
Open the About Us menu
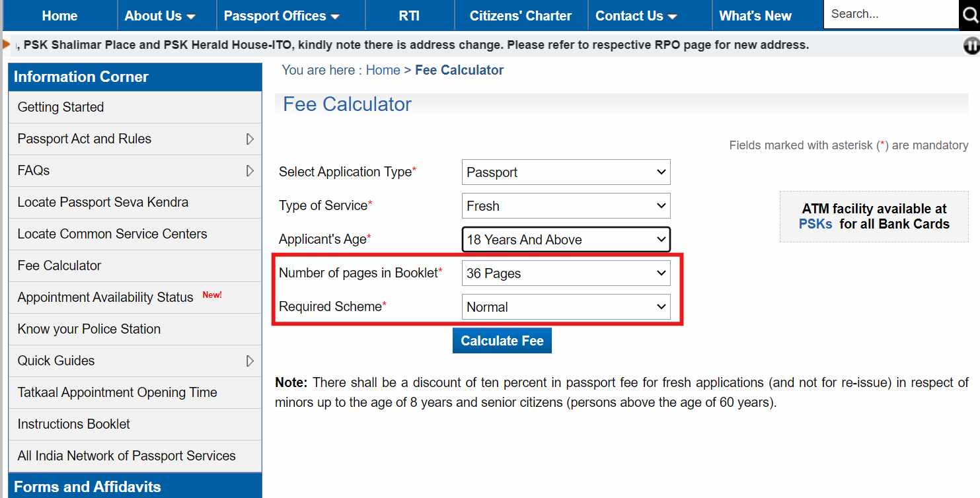(160, 16)
